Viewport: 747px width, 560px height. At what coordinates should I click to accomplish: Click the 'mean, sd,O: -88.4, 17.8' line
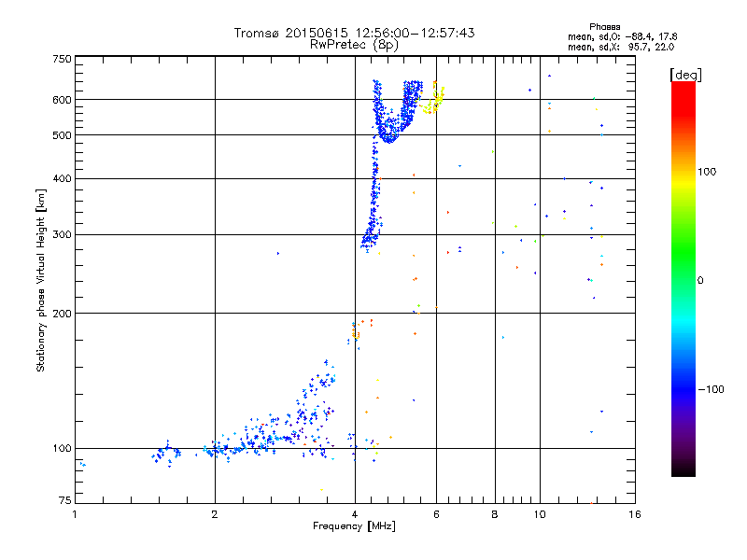[622, 36]
